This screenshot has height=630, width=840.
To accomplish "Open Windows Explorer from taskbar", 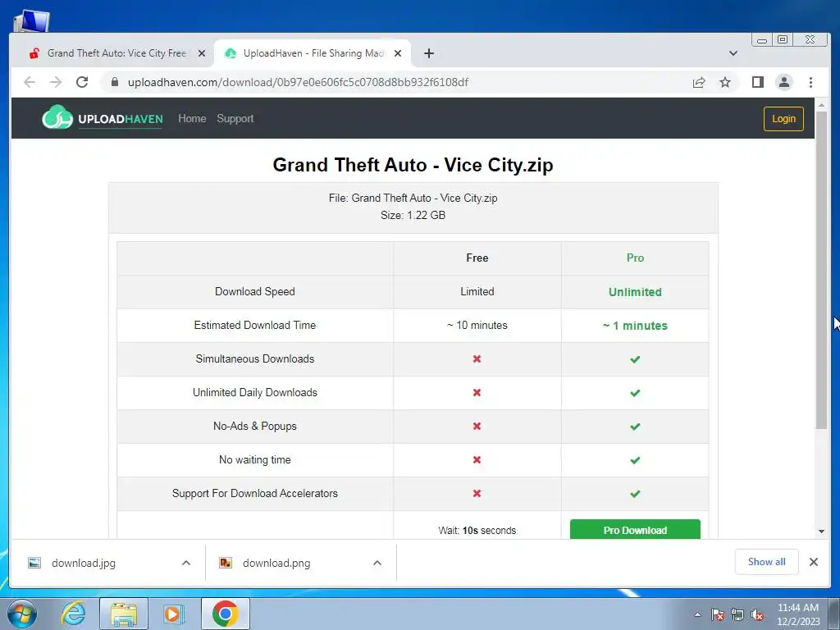I will pyautogui.click(x=124, y=614).
